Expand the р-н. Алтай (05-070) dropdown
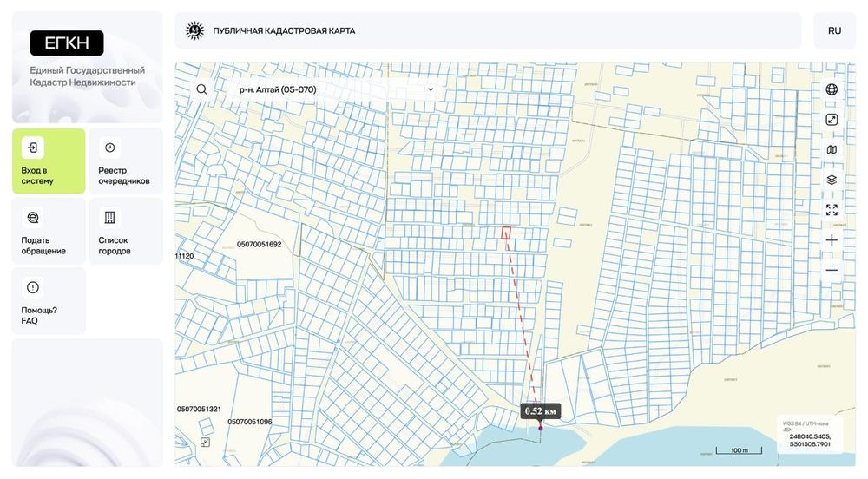The width and height of the screenshot is (868, 479). [335, 89]
